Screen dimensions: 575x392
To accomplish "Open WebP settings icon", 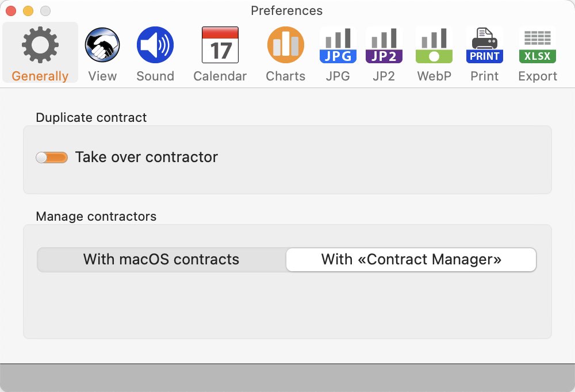I will pos(434,45).
